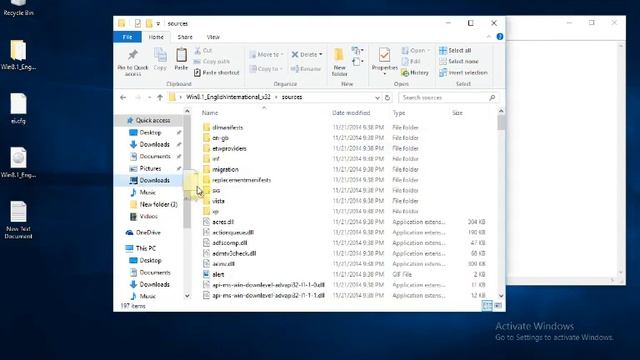Select the etwproviders folder
This screenshot has height=360, width=640.
pyautogui.click(x=229, y=149)
